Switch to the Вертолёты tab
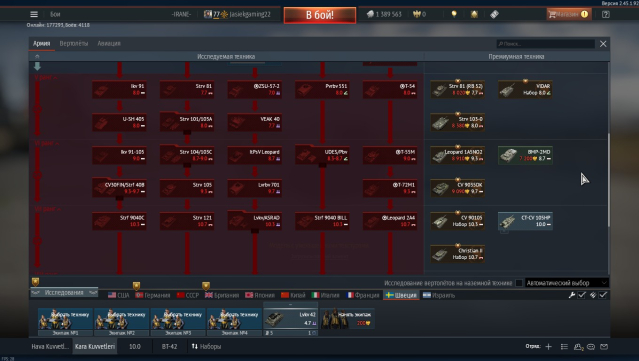 [74, 43]
